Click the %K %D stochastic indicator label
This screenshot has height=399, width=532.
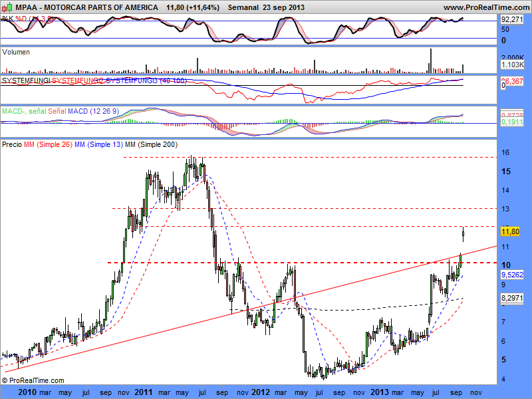tap(27, 19)
